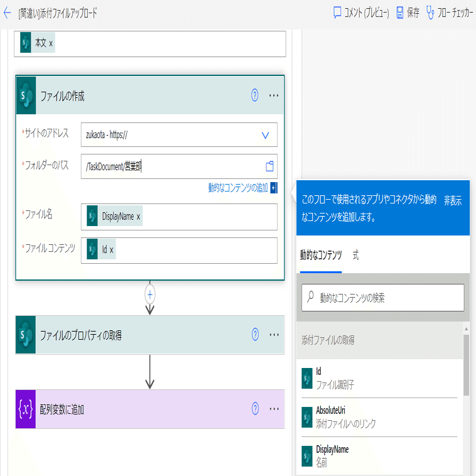Image resolution: width=476 pixels, height=476 pixels.
Task: Expand the サイトのアドレス dropdown
Action: tap(266, 135)
